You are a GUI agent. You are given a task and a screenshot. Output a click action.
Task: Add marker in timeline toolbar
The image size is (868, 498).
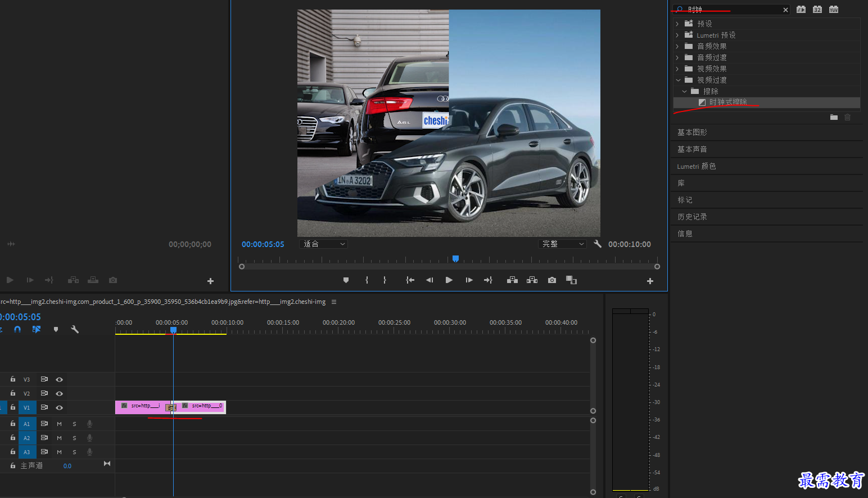56,329
